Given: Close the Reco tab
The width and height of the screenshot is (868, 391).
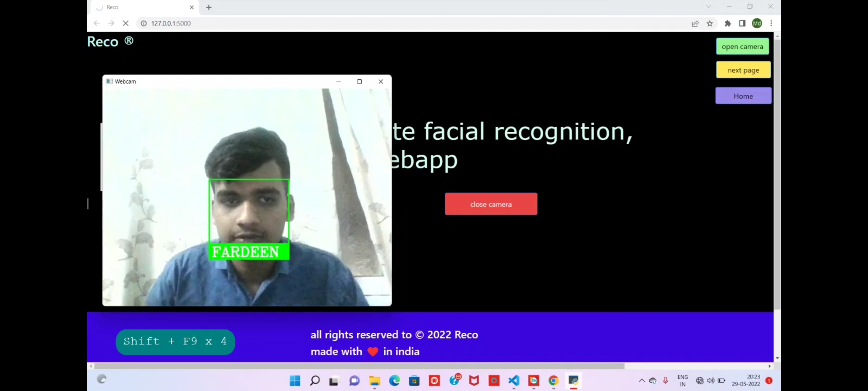Looking at the screenshot, I should (x=192, y=7).
